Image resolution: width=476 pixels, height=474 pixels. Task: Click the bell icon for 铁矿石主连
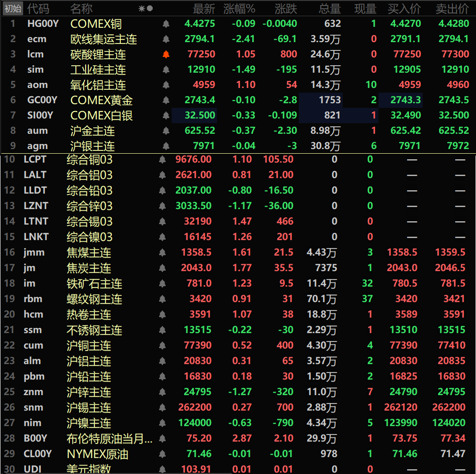pos(162,283)
